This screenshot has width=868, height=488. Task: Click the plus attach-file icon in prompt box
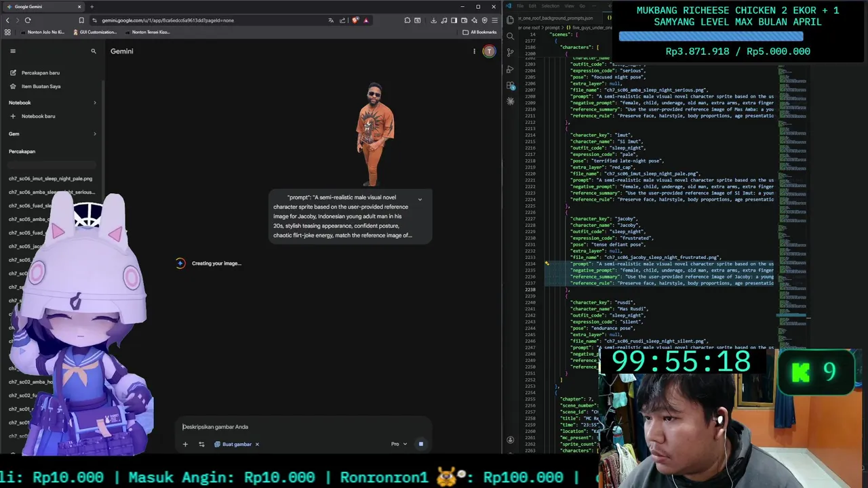(x=185, y=444)
